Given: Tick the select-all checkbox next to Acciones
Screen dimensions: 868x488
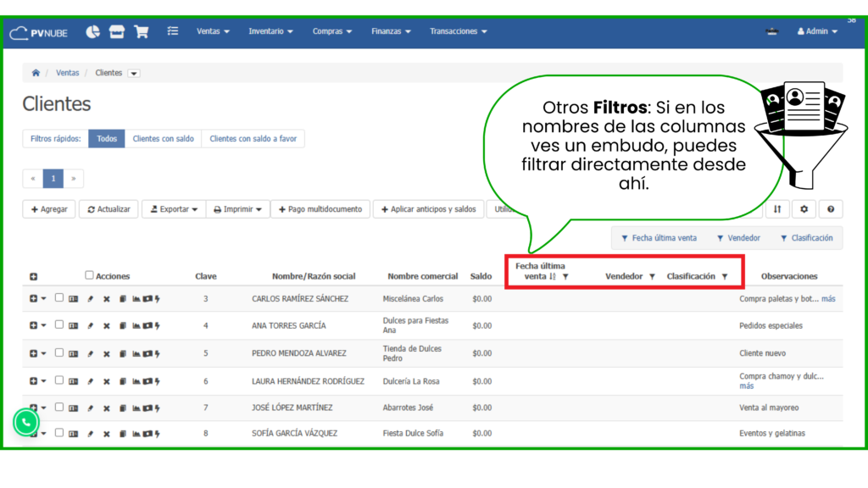Looking at the screenshot, I should tap(89, 275).
